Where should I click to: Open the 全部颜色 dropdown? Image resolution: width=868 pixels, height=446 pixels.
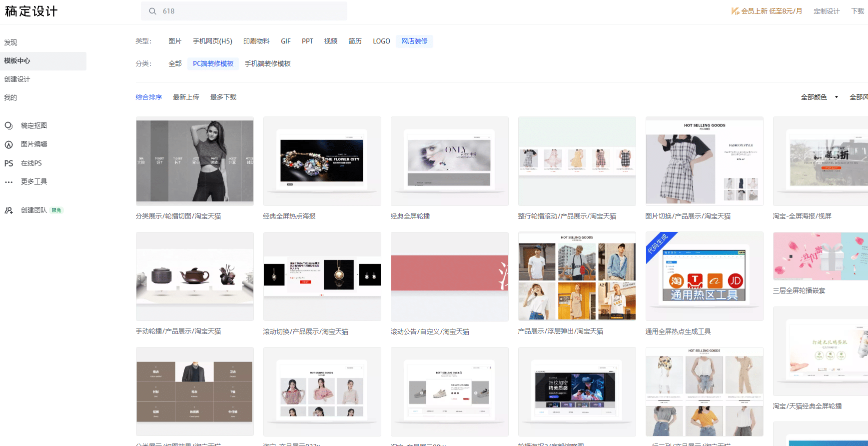coord(820,97)
